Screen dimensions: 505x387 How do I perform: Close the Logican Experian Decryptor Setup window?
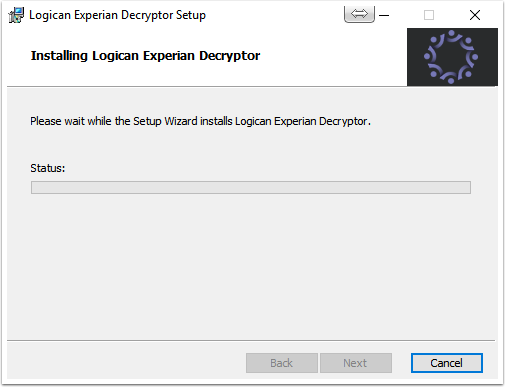pos(475,15)
